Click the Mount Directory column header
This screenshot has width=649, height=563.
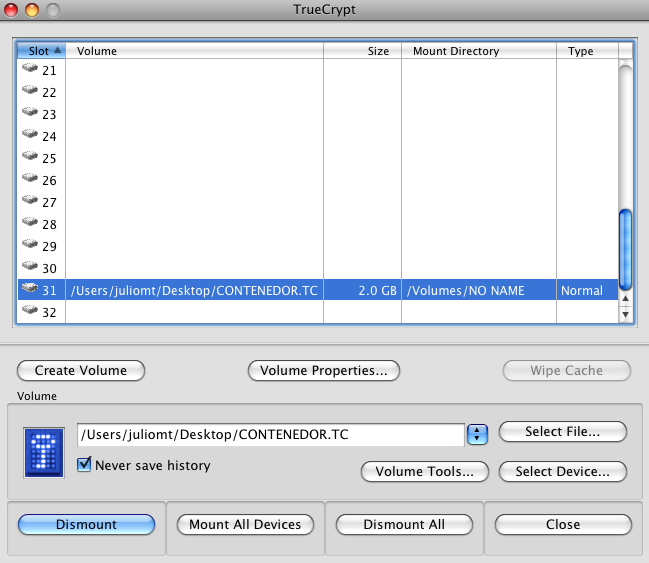click(x=479, y=51)
